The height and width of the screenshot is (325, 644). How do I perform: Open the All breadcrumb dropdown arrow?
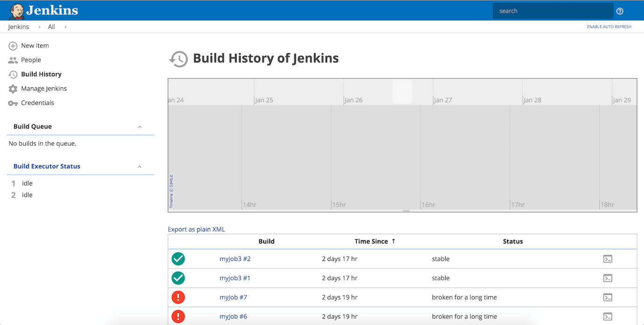tap(65, 27)
